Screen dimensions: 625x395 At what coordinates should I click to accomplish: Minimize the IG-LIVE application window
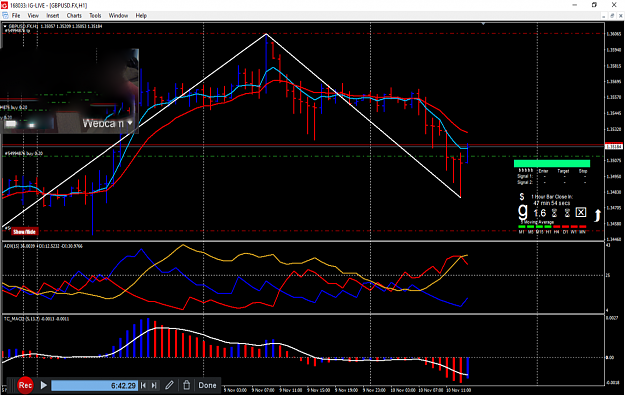[x=574, y=5]
